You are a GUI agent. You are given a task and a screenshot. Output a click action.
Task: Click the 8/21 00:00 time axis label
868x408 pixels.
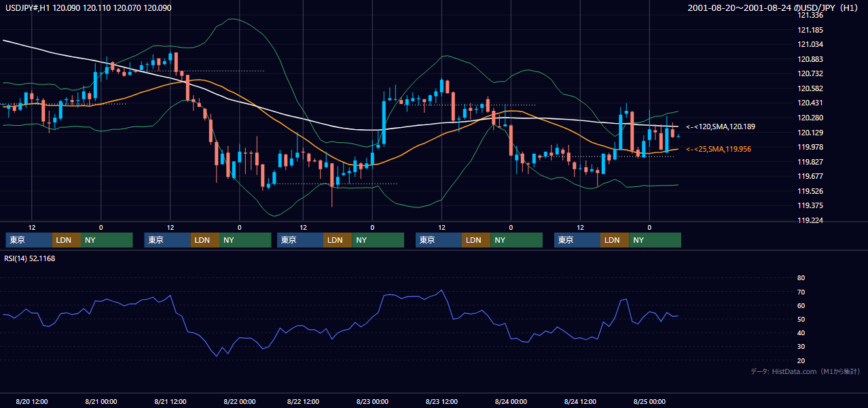pyautogui.click(x=101, y=401)
